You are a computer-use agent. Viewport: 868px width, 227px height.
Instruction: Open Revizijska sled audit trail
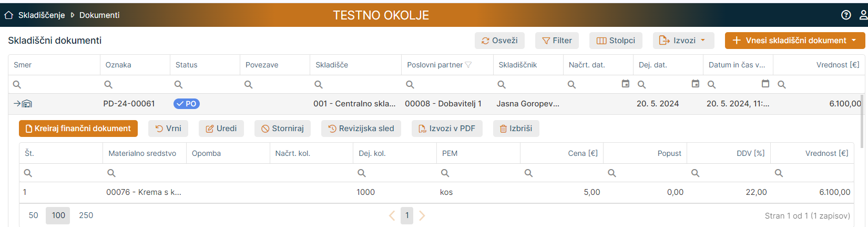[361, 129]
